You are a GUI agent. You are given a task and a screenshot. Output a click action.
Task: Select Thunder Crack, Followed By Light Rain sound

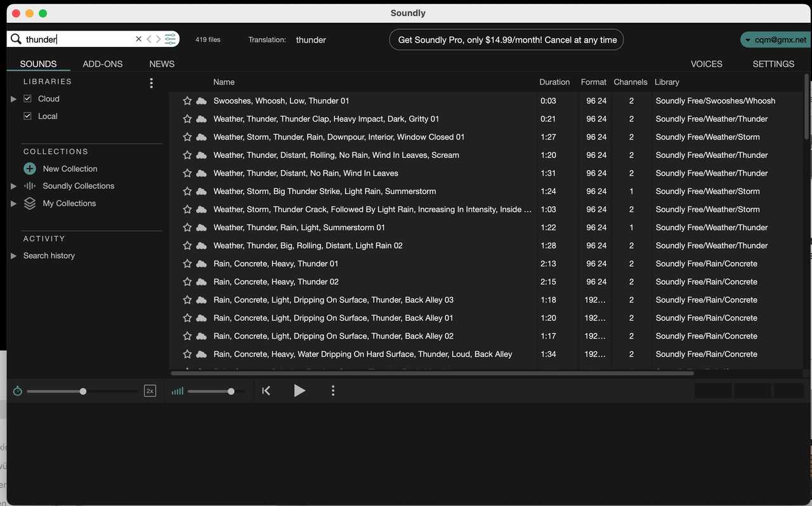click(x=372, y=209)
